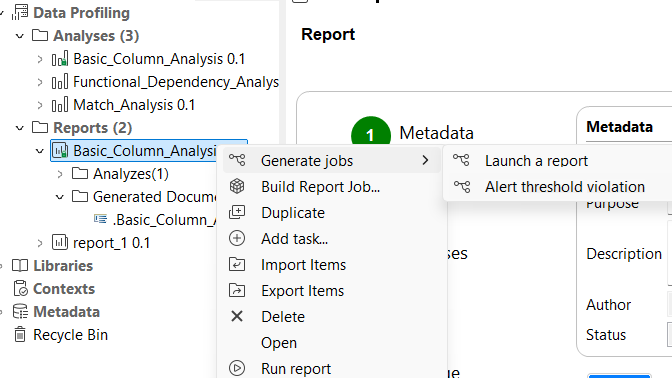Click the selected Basic_Column_Analysis report icon
This screenshot has height=382, width=672.
pos(60,150)
